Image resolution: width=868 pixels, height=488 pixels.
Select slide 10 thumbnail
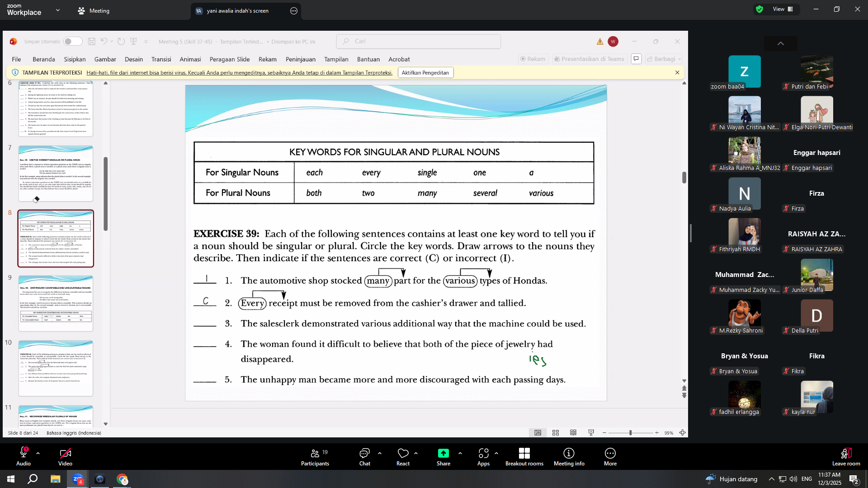[x=56, y=368]
